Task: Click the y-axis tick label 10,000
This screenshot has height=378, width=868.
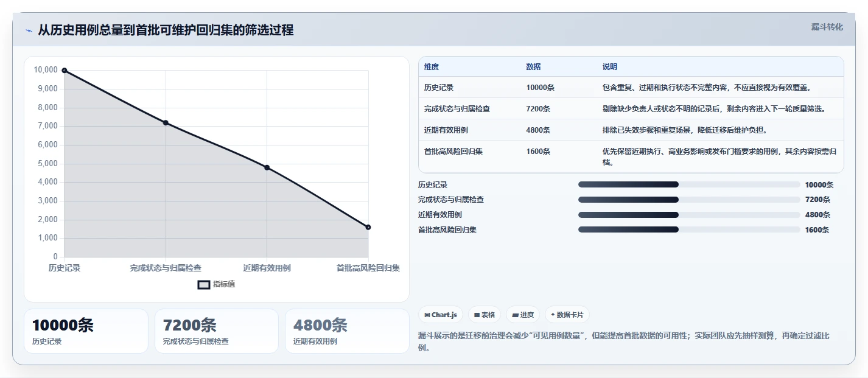Action: [x=46, y=70]
